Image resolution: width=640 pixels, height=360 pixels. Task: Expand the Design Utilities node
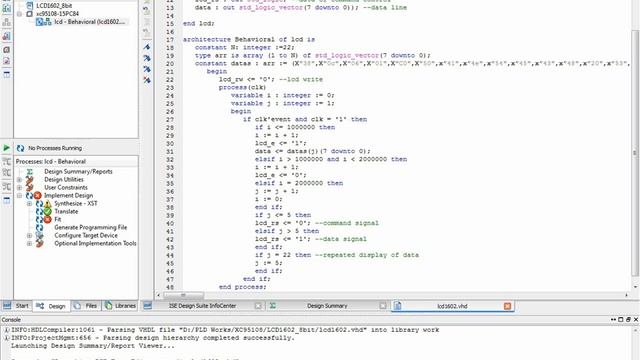[19, 180]
